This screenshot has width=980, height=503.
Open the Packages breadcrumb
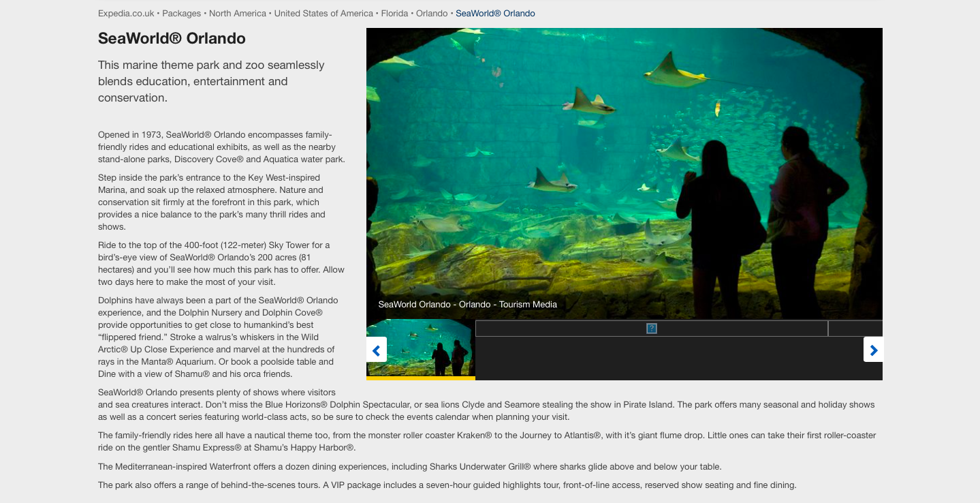[x=182, y=14]
